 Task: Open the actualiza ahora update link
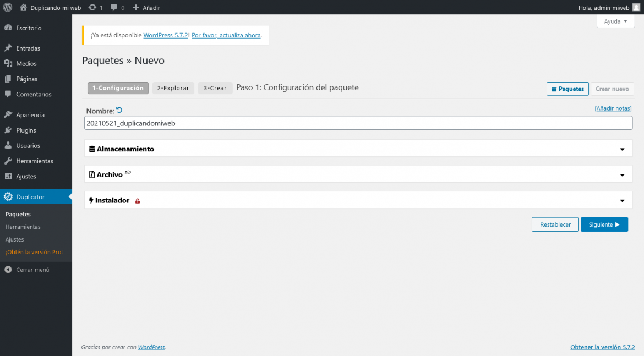click(226, 35)
